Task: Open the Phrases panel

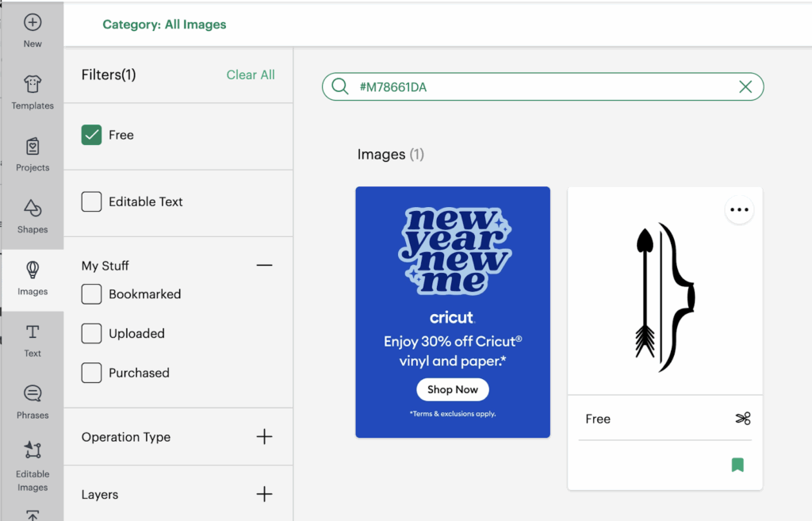Action: (x=33, y=402)
